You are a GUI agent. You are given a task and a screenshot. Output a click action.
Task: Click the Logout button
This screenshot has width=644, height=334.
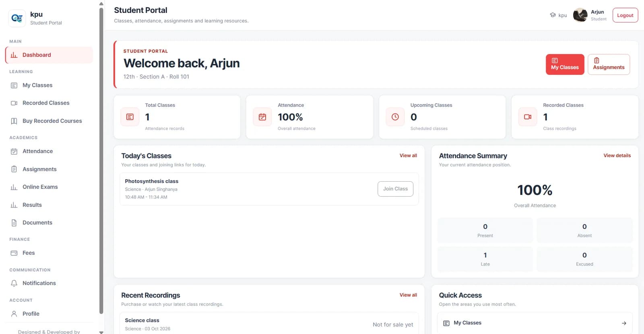625,15
